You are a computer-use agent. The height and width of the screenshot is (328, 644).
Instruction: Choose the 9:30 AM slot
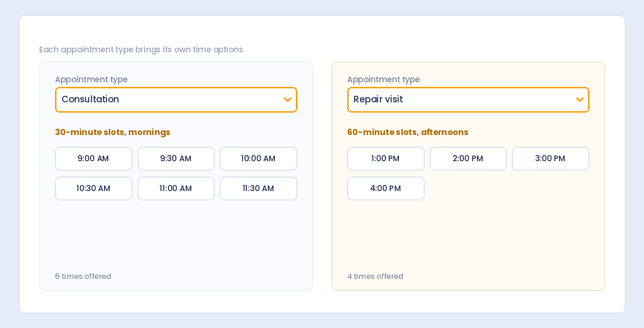(176, 158)
